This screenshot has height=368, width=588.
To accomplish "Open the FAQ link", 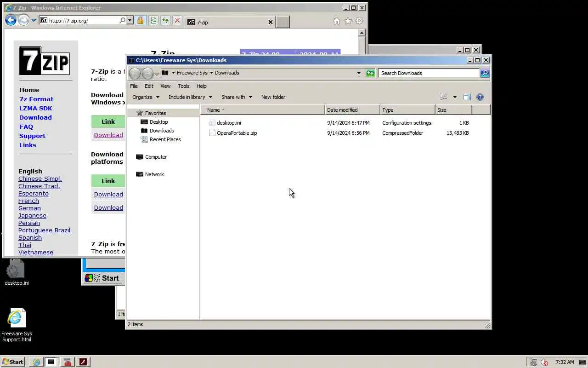I will pos(26,126).
